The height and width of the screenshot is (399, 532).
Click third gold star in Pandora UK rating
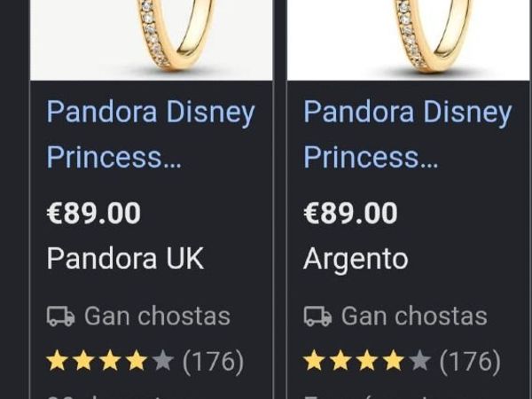click(110, 360)
